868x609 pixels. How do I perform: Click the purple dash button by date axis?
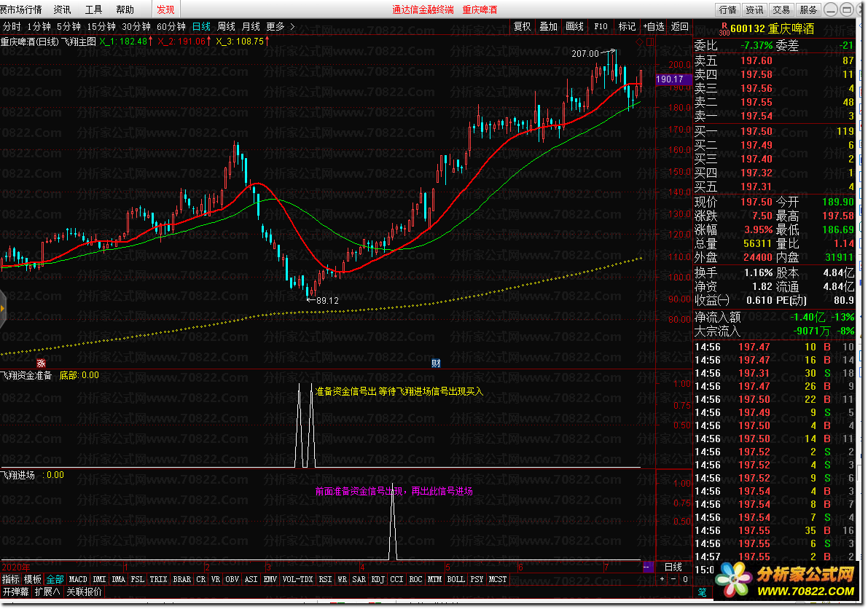pyautogui.click(x=646, y=567)
